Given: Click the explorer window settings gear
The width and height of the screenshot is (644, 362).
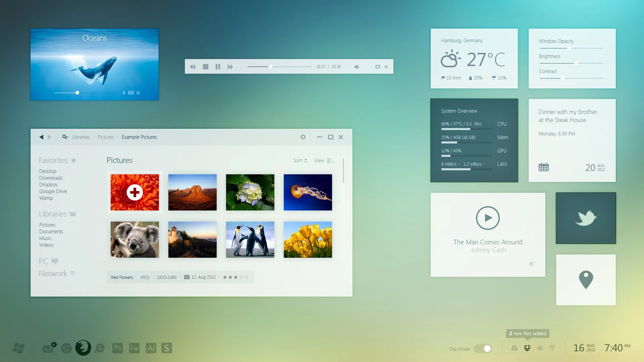Looking at the screenshot, I should click(x=303, y=137).
